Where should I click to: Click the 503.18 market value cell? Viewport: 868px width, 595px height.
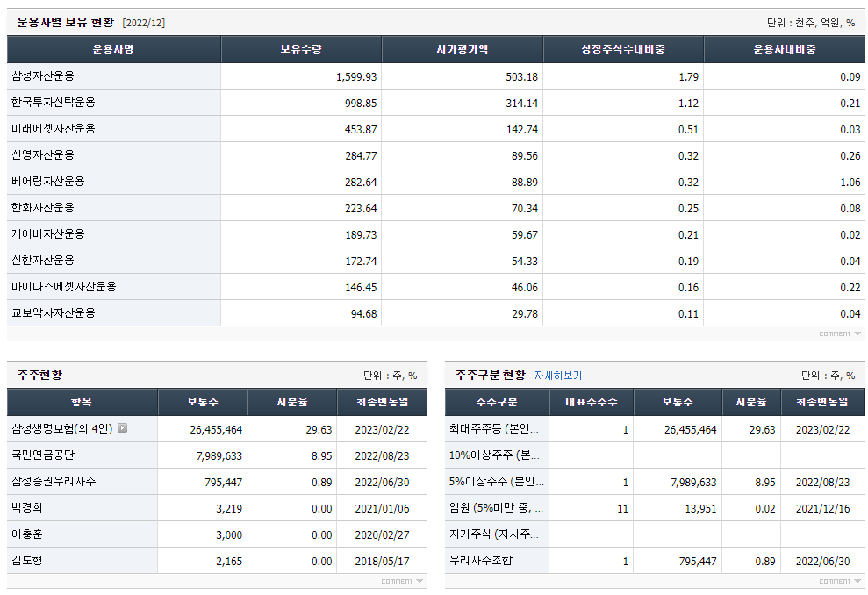(521, 77)
